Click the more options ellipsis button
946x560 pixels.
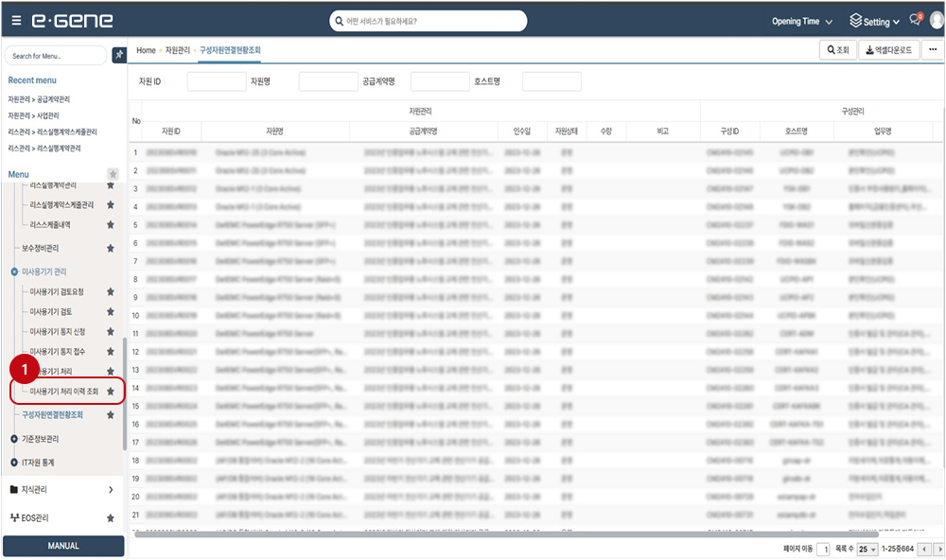click(x=931, y=49)
